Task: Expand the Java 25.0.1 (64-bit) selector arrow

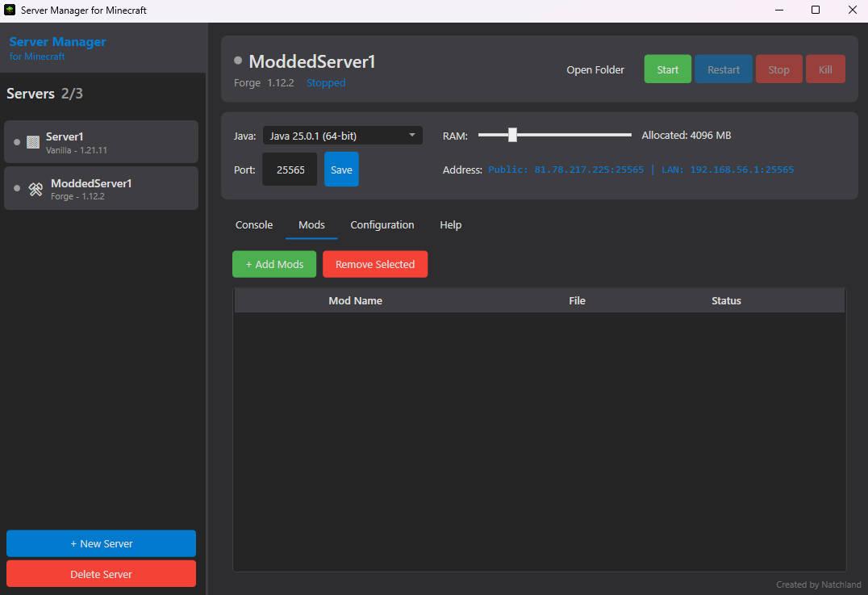Action: click(x=412, y=135)
